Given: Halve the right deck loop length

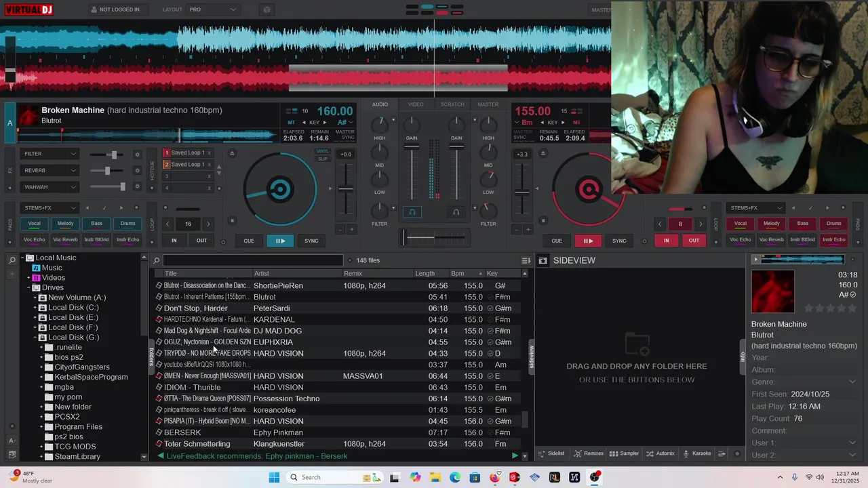Looking at the screenshot, I should pyautogui.click(x=660, y=224).
